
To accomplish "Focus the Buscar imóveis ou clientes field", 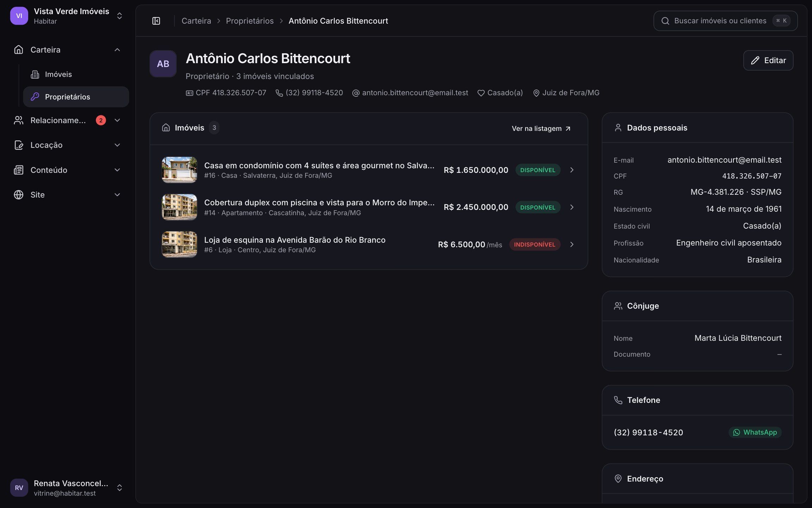I will pos(725,21).
